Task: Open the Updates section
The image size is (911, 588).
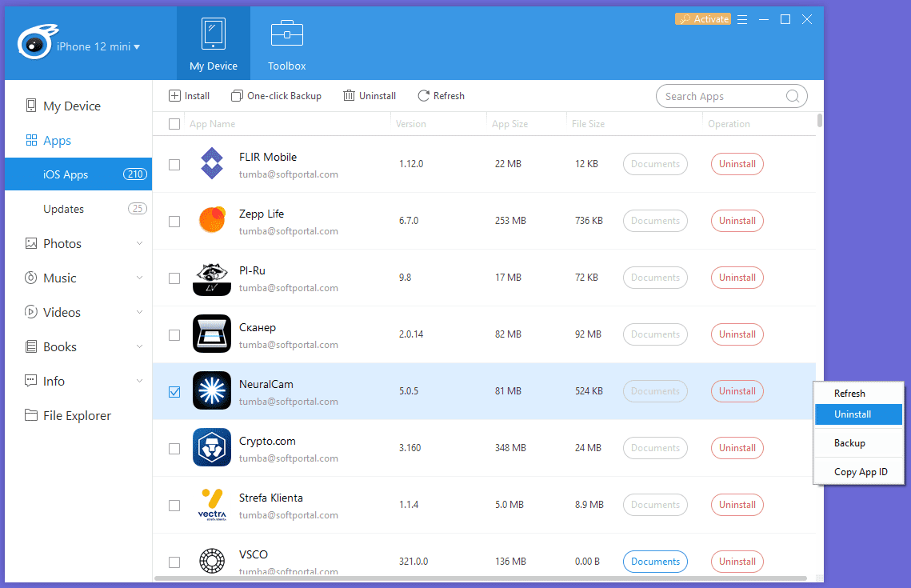Action: (78, 209)
